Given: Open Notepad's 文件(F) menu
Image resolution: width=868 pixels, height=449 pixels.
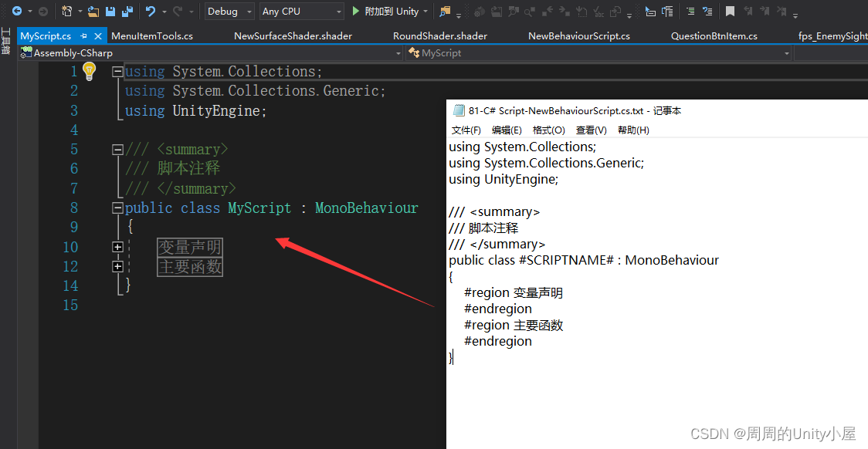Looking at the screenshot, I should [x=466, y=130].
